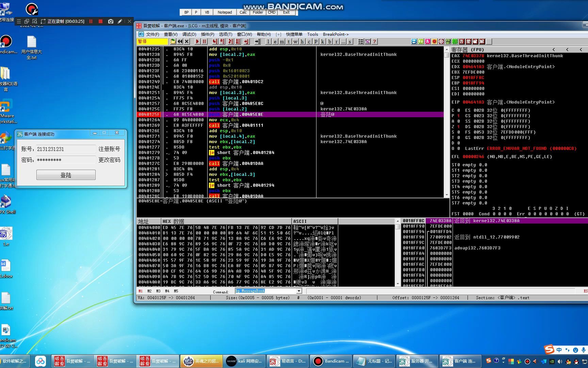Screen dimensions: 588x368
Task: Open the 帮助(H) menu
Action: pos(264,34)
